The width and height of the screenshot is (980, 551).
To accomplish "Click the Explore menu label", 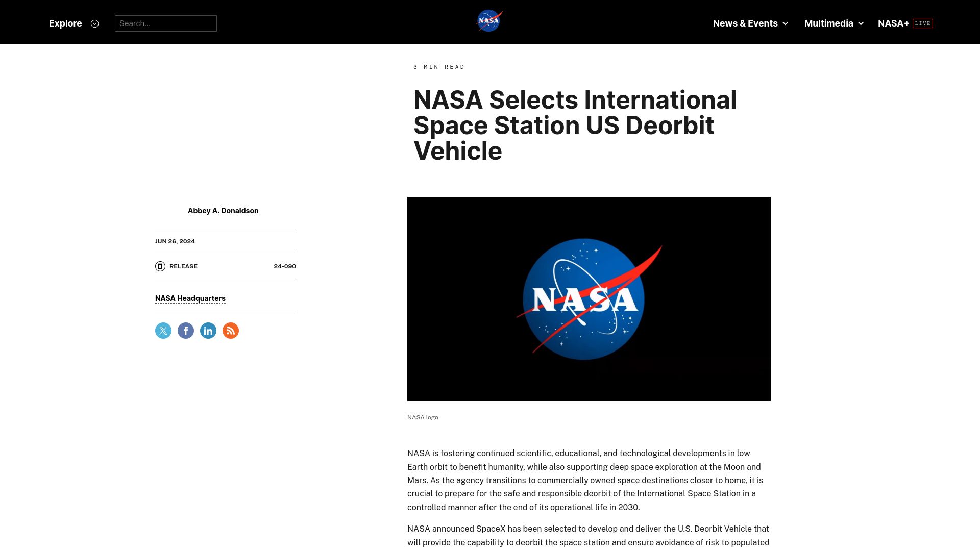I will [x=65, y=23].
